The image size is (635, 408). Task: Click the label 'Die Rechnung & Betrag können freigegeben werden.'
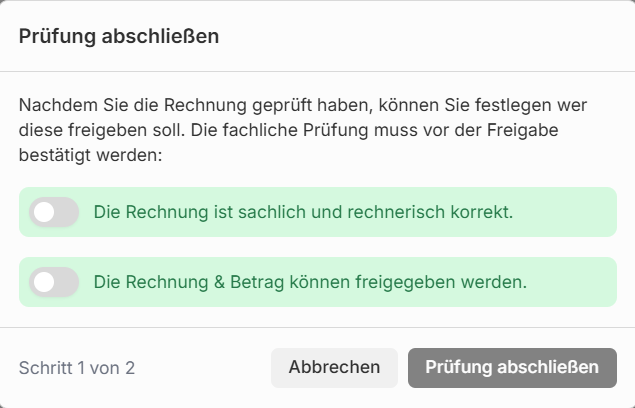[x=310, y=282]
